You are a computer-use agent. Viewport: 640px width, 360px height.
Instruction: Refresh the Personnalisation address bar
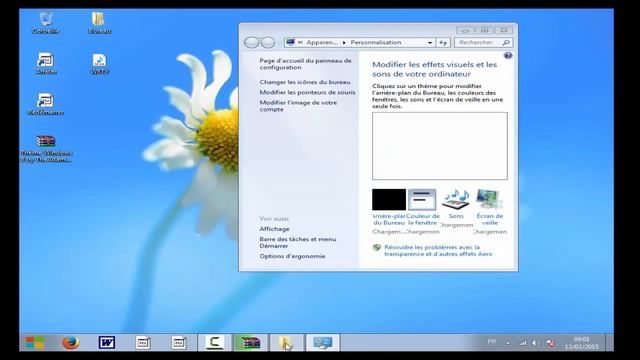443,42
